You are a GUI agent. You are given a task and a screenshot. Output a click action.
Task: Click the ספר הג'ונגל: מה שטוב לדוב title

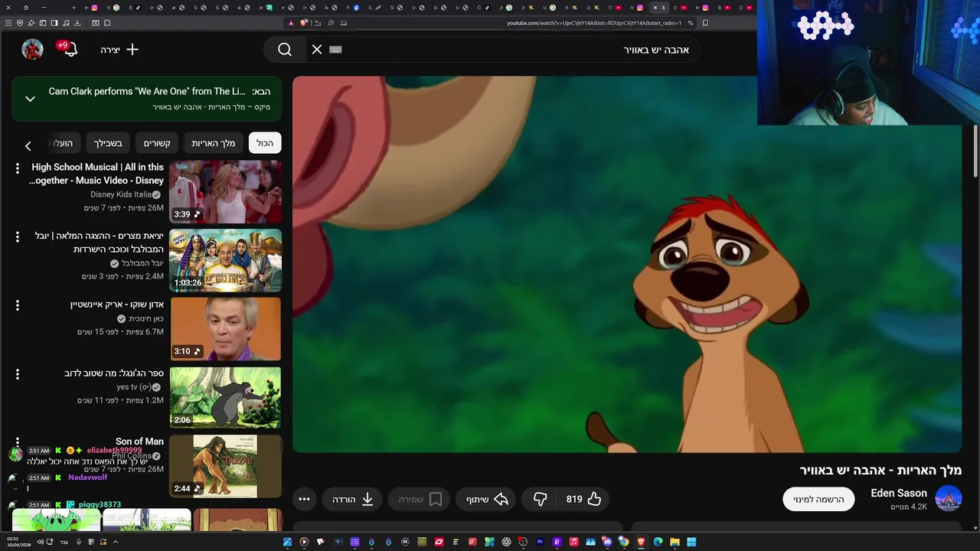click(x=114, y=373)
